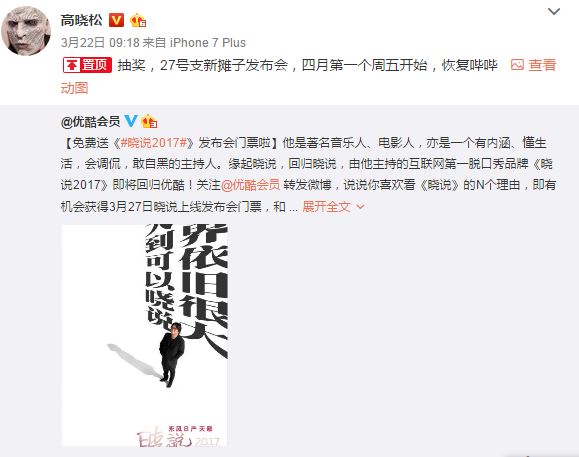Click the iPhone 7 Plus source link
The image size is (579, 457).
tap(208, 43)
